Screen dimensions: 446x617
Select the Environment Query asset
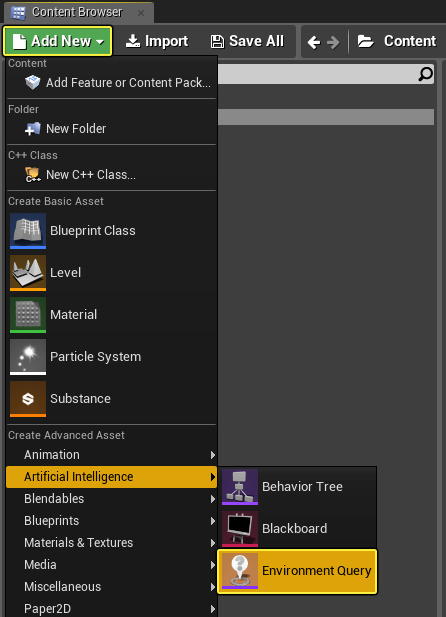pyautogui.click(x=298, y=571)
